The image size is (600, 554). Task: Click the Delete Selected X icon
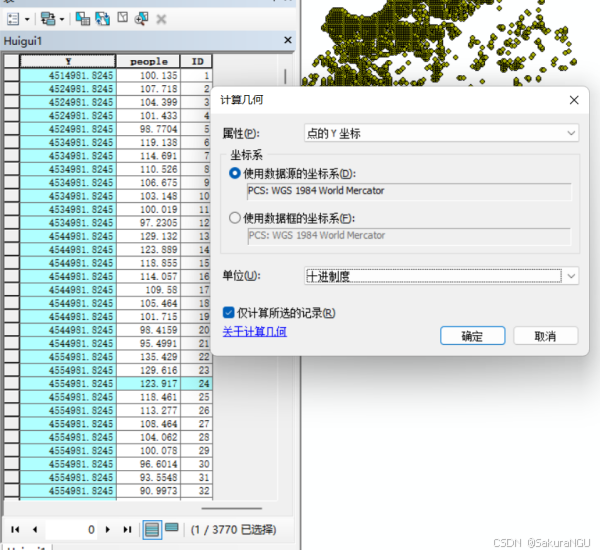161,19
